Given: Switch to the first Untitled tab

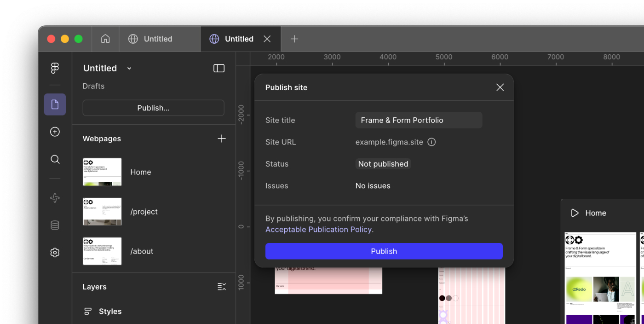Looking at the screenshot, I should (x=160, y=39).
